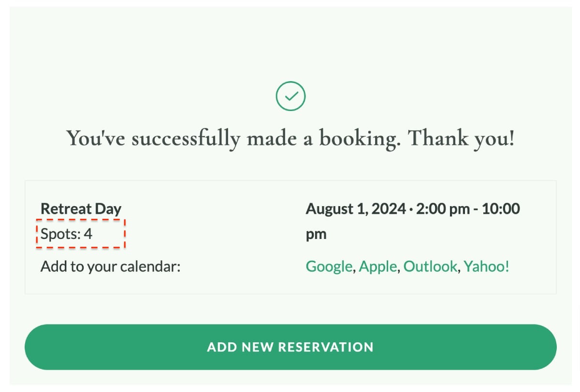Viewport: 580px width, 392px height.
Task: Add the booking to Google calendar
Action: (x=329, y=266)
